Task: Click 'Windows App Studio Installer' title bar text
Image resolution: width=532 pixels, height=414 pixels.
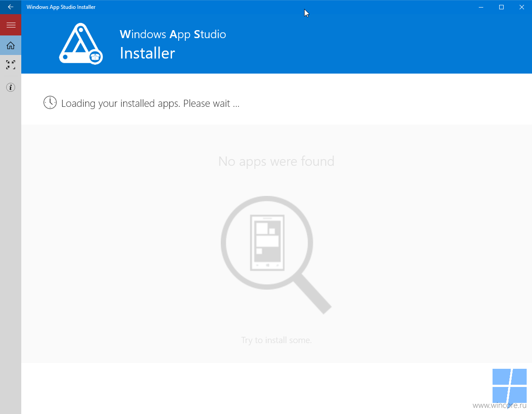Action: (61, 7)
